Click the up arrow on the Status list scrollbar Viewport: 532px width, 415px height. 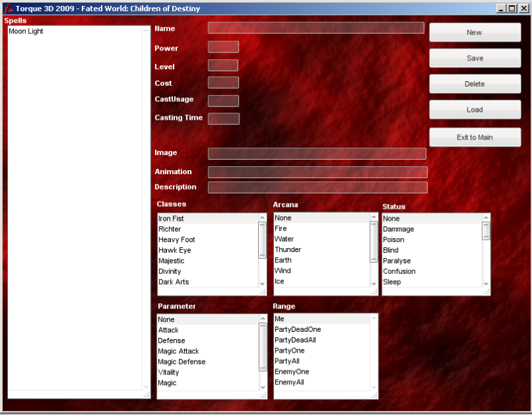click(485, 216)
